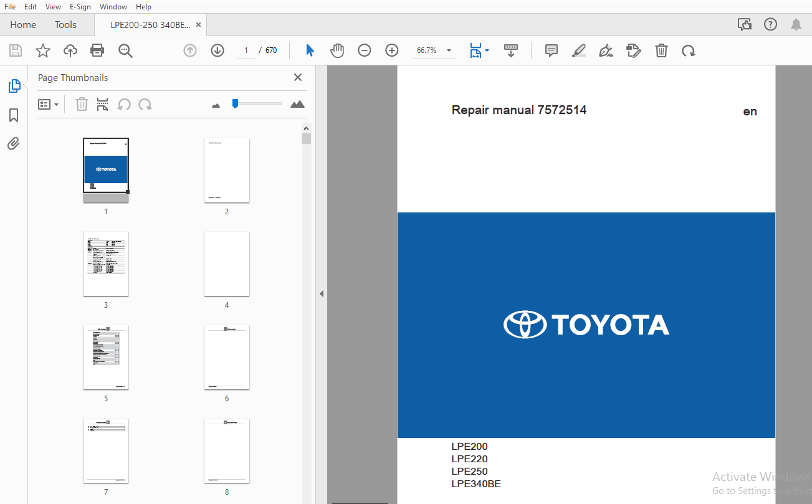
Task: Open the fit page options dropdown
Action: pos(479,50)
